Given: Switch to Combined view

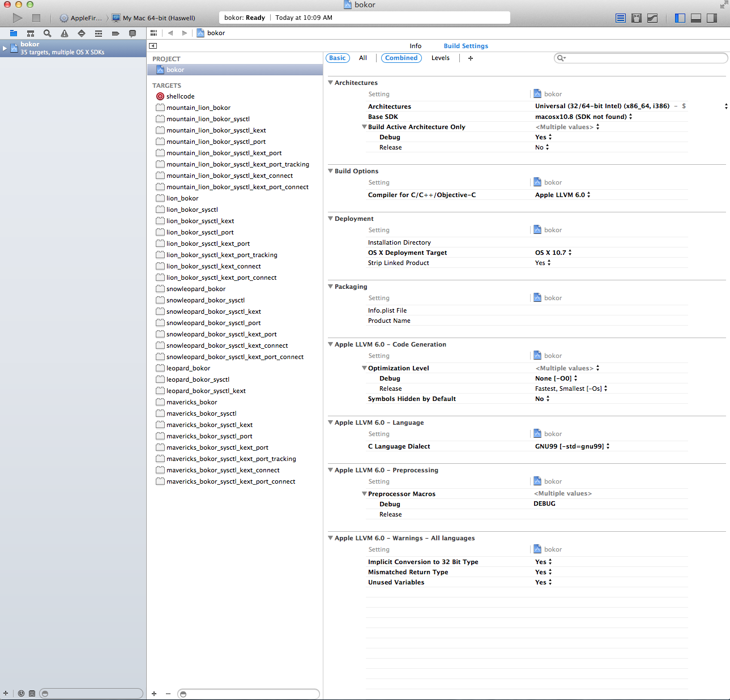Looking at the screenshot, I should click(402, 58).
